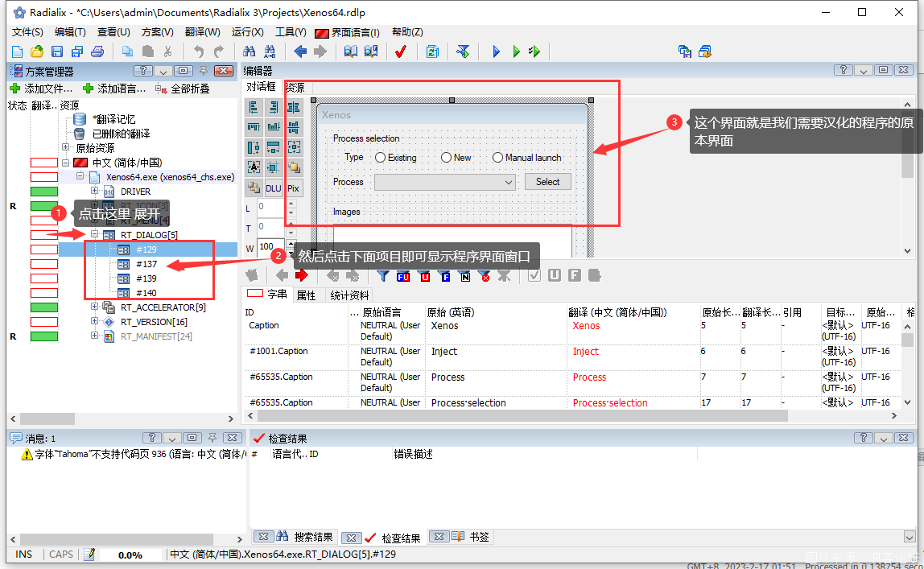Switch dialog units to Pix
The image size is (924, 569).
coord(293,188)
